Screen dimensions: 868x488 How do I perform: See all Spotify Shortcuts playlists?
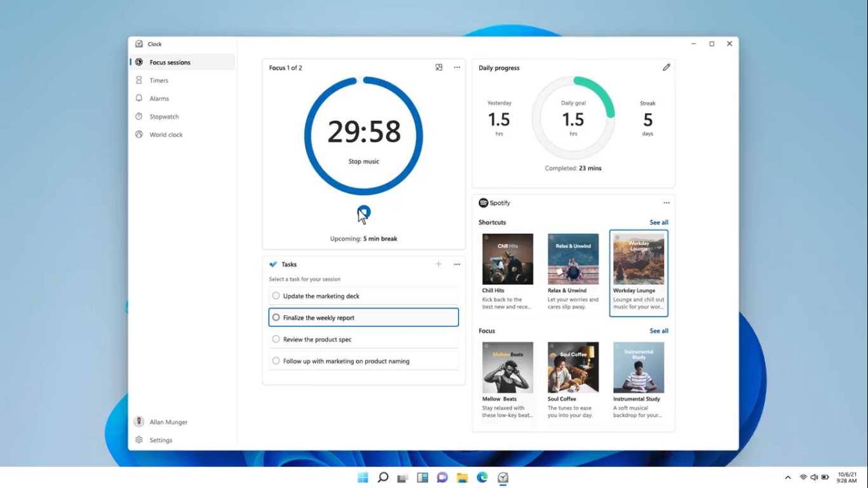point(658,222)
